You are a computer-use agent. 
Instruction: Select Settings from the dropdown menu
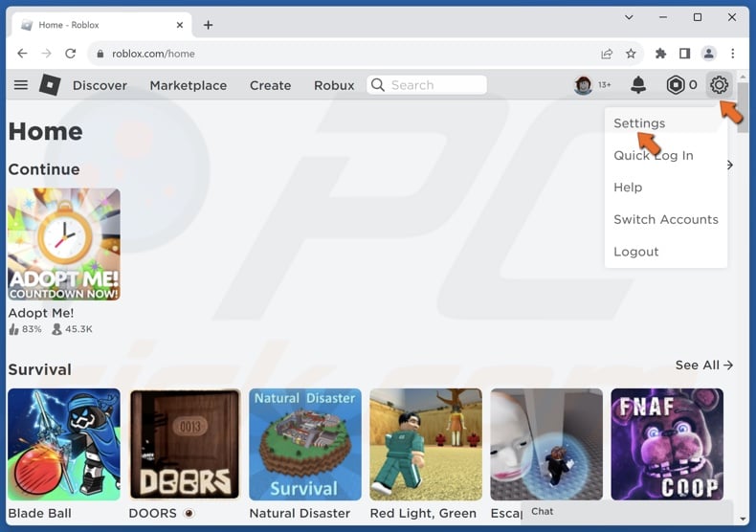pyautogui.click(x=639, y=123)
